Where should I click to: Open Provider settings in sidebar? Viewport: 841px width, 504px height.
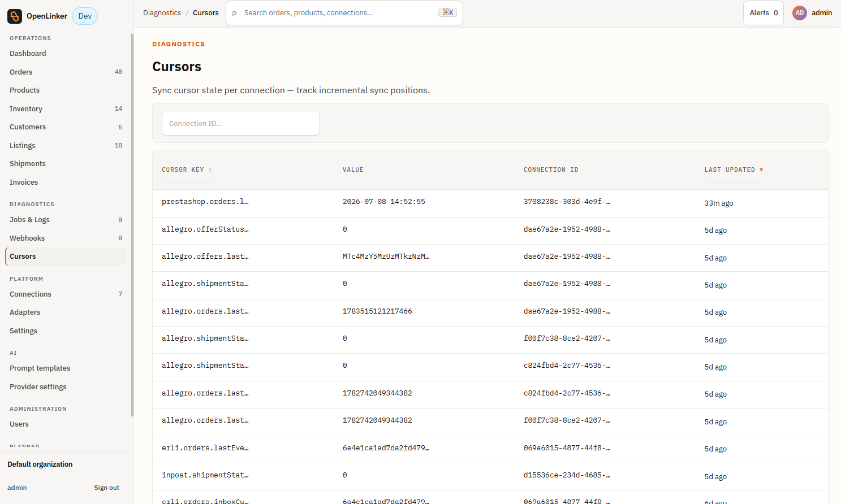[66, 386]
